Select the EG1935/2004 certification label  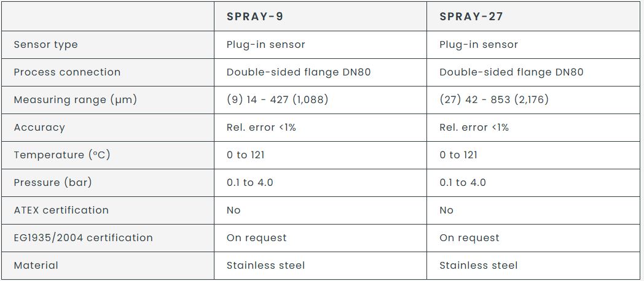[83, 238]
